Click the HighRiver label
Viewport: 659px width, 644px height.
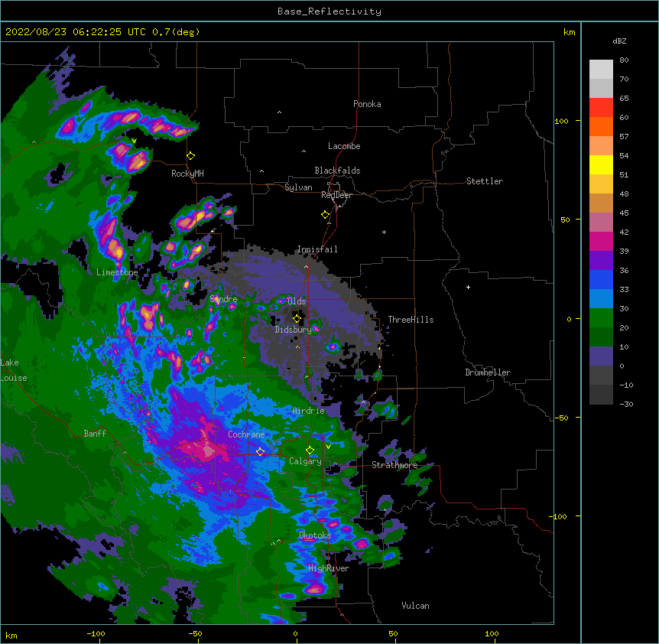(x=329, y=568)
